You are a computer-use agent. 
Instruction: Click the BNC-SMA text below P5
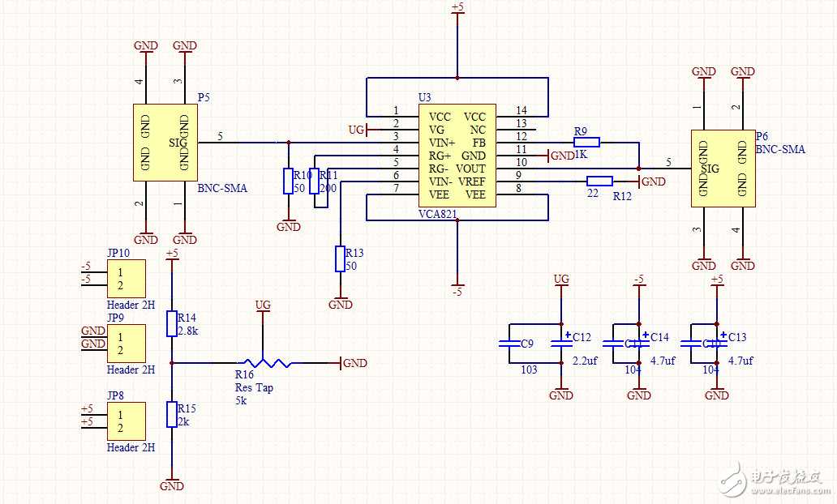coord(222,188)
